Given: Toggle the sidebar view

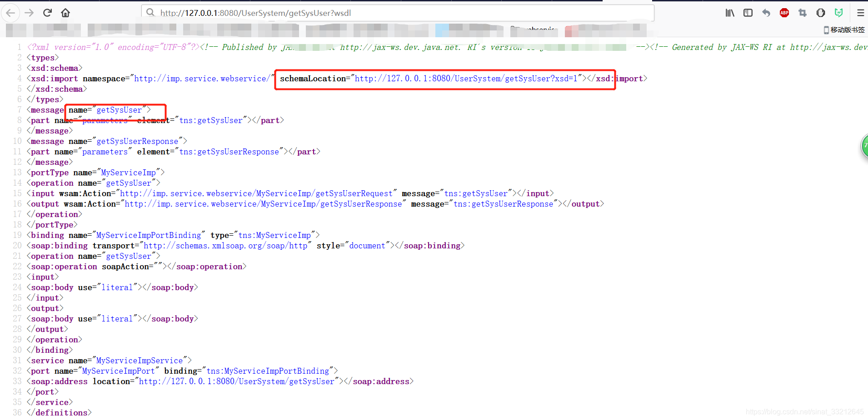Looking at the screenshot, I should (x=748, y=13).
